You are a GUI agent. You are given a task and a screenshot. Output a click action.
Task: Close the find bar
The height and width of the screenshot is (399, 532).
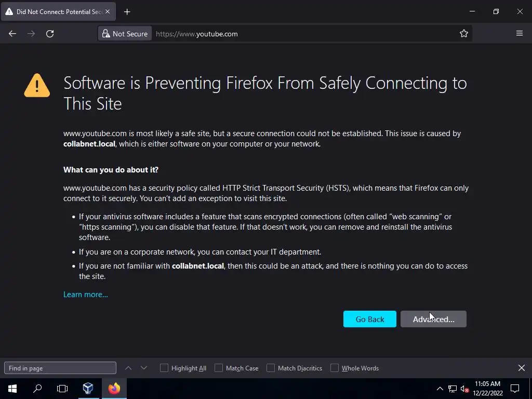pyautogui.click(x=522, y=368)
